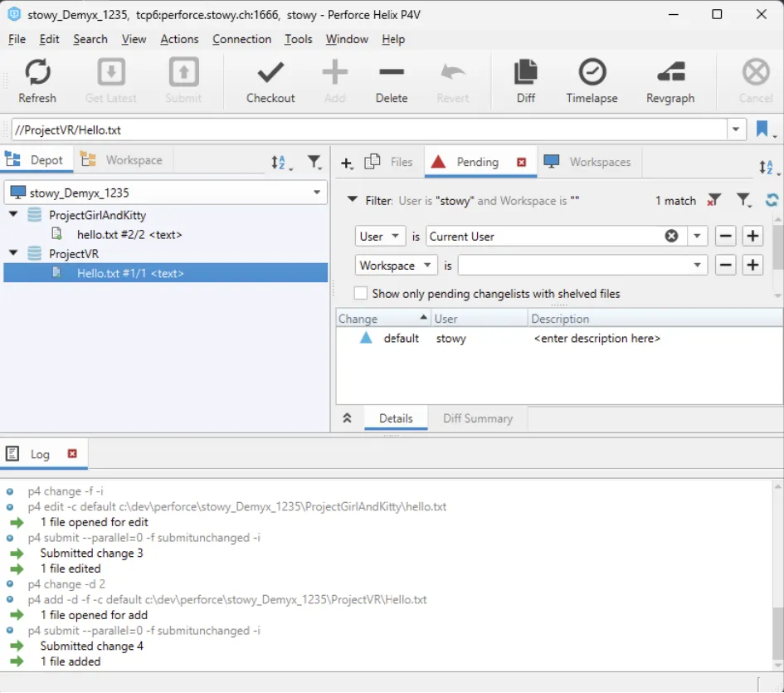
Task: Click the Checkout checkmark icon
Action: [270, 72]
